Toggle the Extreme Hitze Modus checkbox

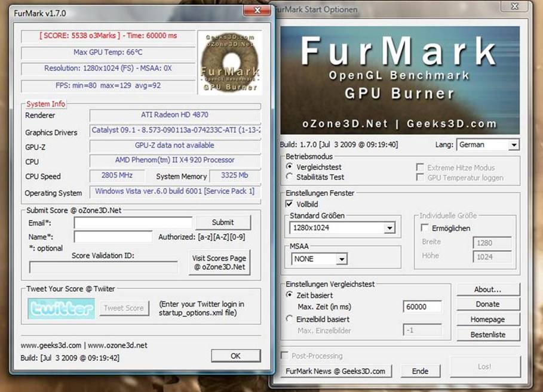[x=420, y=168]
